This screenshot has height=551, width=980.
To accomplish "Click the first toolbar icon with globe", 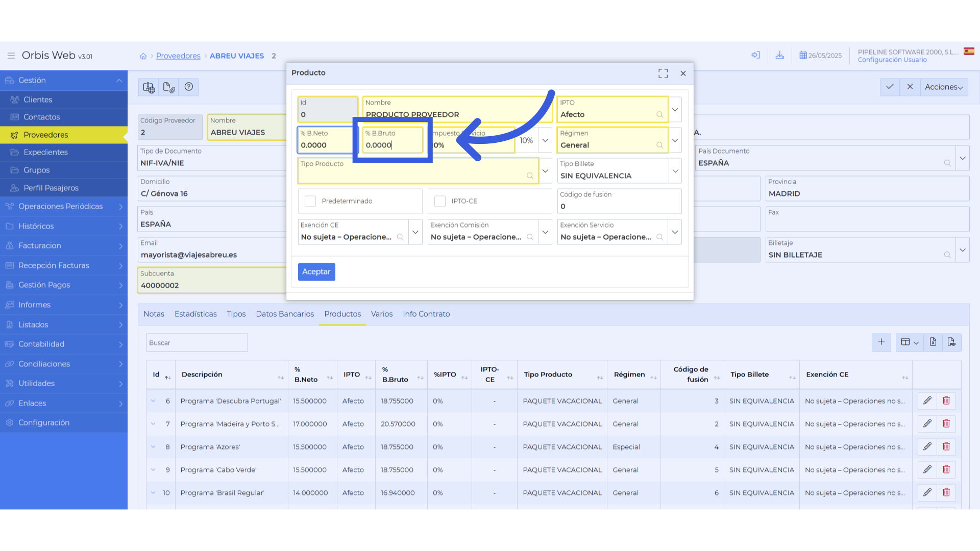I will (149, 87).
